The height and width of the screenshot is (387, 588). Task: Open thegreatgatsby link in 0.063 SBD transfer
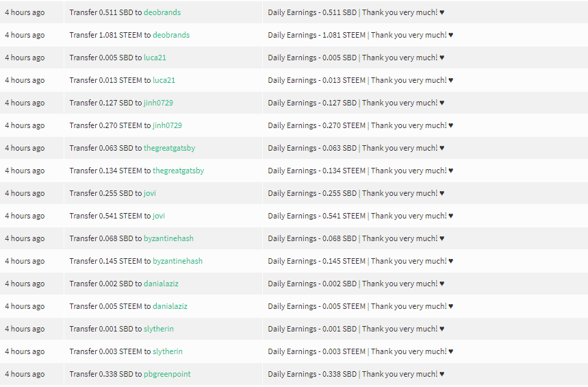click(170, 148)
